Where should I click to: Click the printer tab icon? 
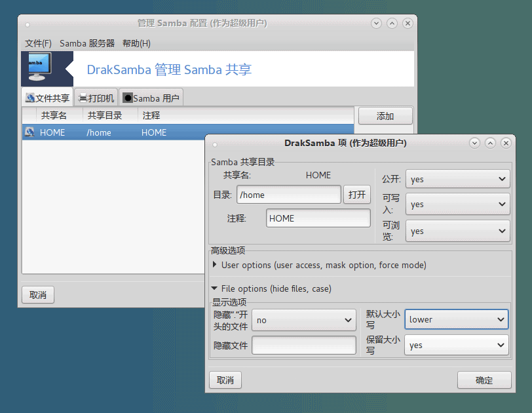[x=83, y=98]
